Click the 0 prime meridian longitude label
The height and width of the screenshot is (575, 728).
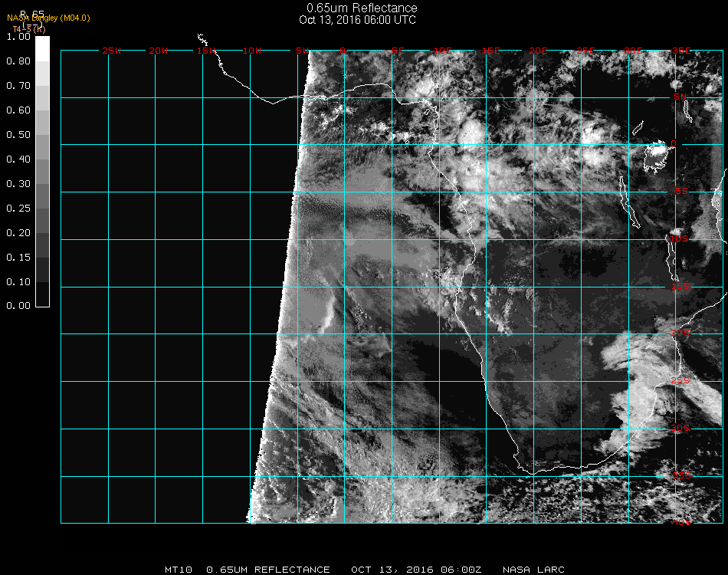click(x=343, y=51)
